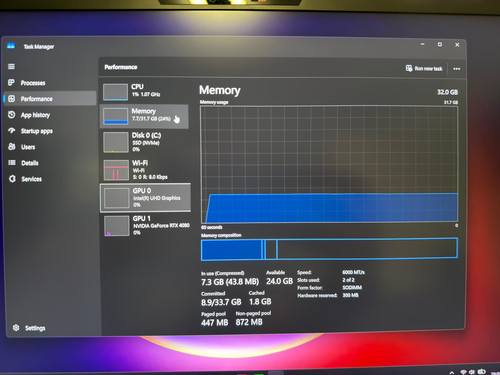The width and height of the screenshot is (500, 375).
Task: Select Memory 7.7/31.7 GB entry
Action: [145, 116]
